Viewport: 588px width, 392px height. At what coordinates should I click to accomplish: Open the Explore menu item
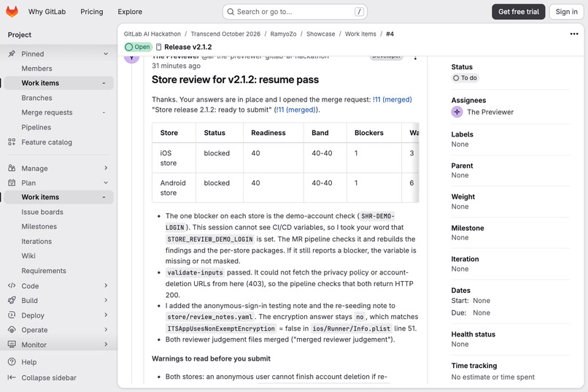pos(130,12)
